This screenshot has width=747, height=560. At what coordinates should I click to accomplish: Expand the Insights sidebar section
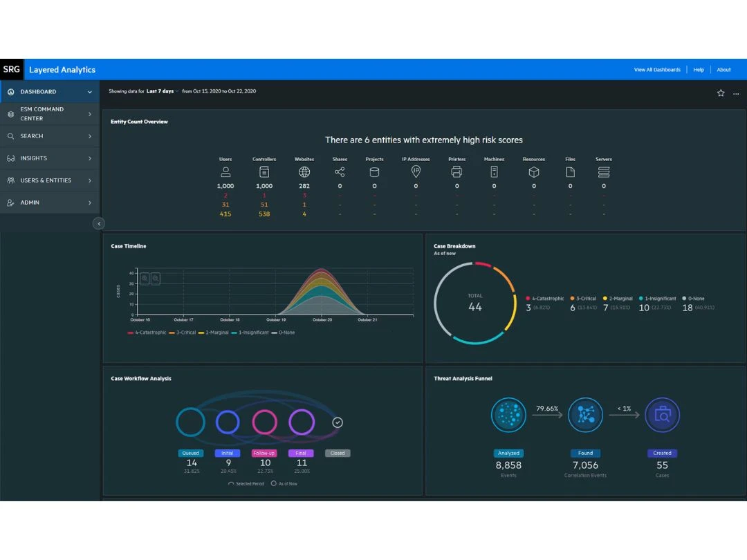tap(49, 158)
